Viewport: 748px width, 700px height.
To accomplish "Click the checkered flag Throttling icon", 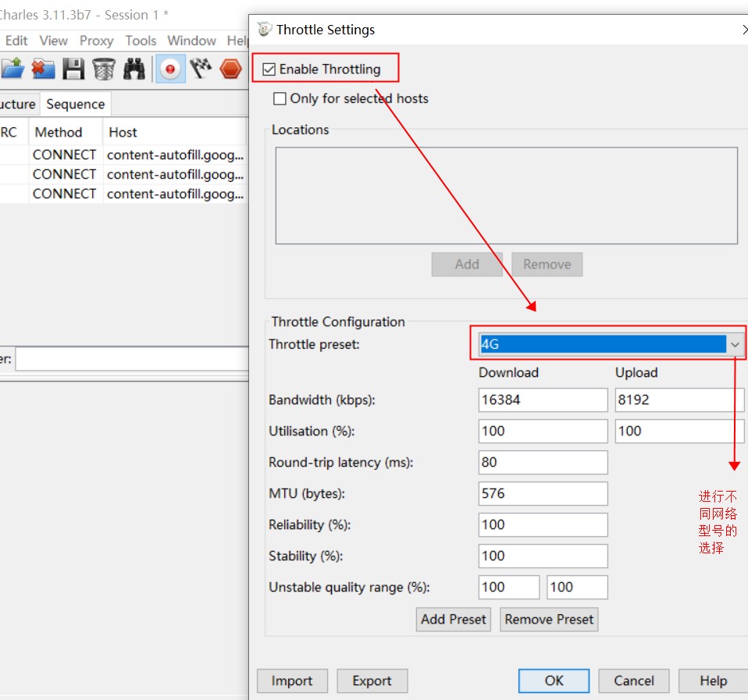I will click(x=201, y=69).
